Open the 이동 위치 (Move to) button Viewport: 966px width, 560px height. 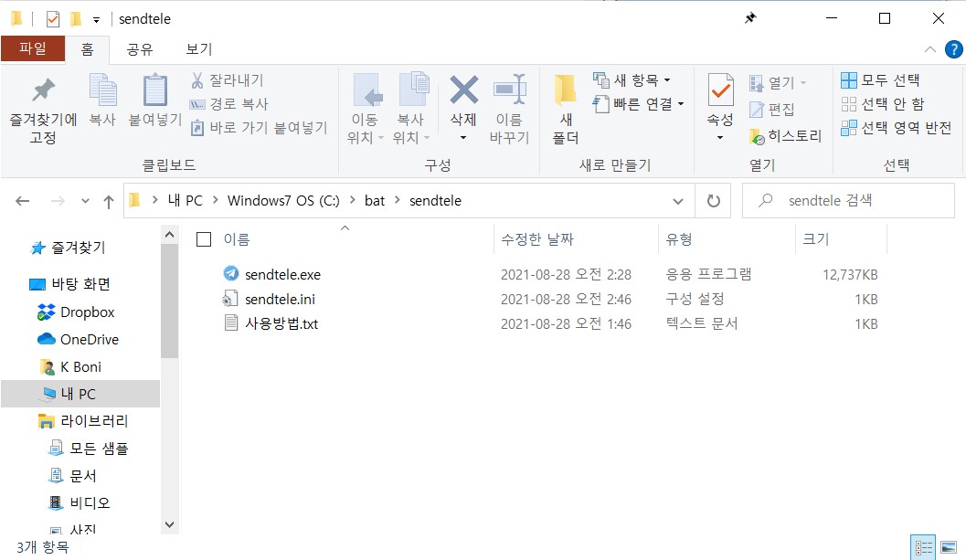pos(366,109)
